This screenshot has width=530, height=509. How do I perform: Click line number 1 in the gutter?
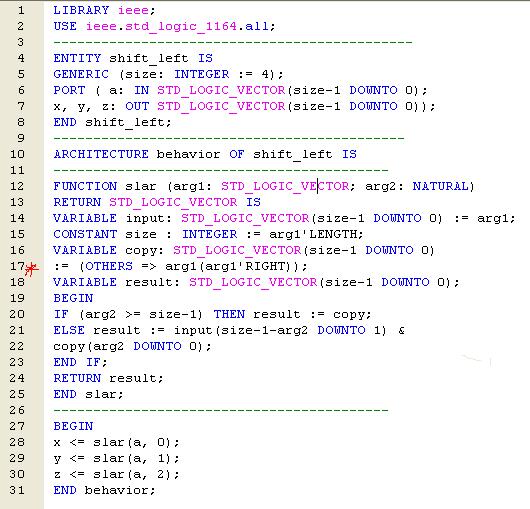[x=21, y=10]
